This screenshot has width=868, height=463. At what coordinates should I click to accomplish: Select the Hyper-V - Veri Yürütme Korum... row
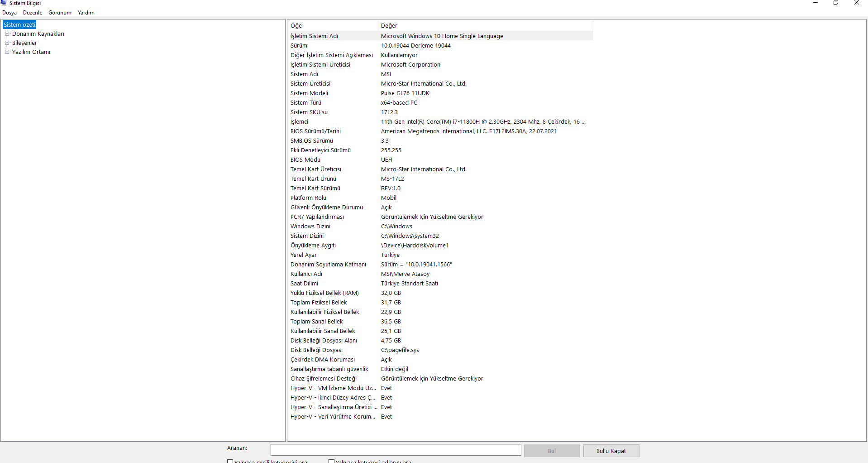click(x=440, y=417)
